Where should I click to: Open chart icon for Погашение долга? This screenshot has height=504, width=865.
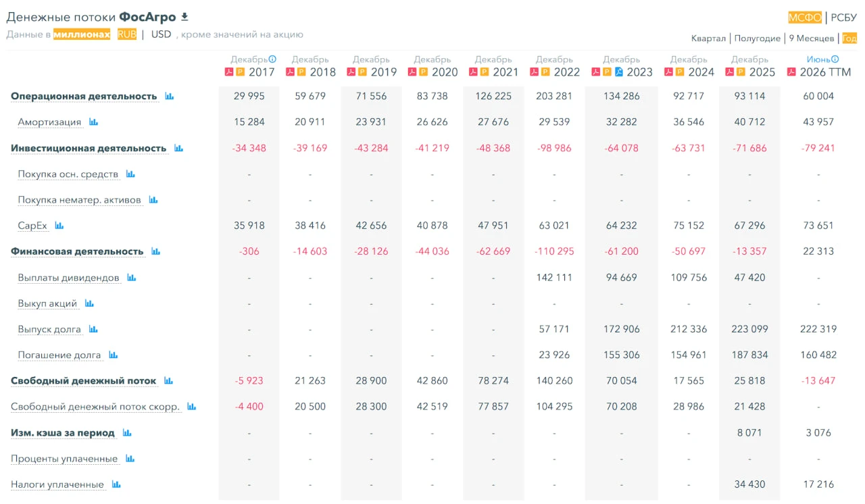click(114, 355)
